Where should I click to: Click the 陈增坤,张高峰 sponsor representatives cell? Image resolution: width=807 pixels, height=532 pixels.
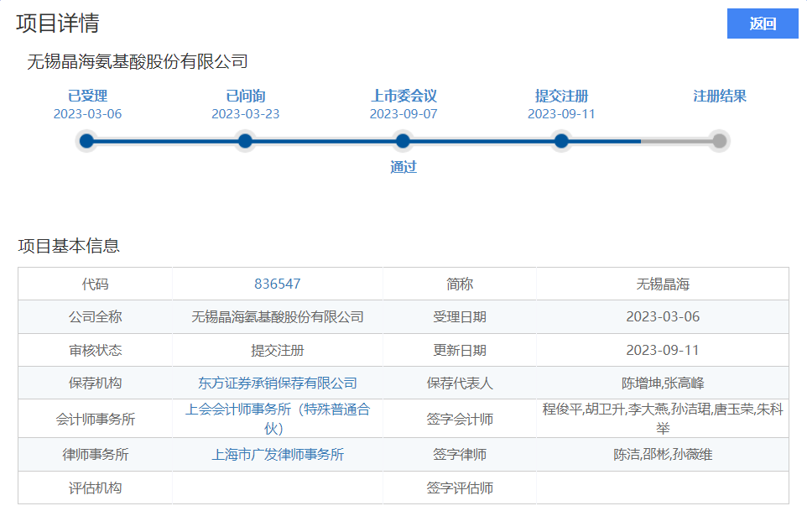[662, 383]
